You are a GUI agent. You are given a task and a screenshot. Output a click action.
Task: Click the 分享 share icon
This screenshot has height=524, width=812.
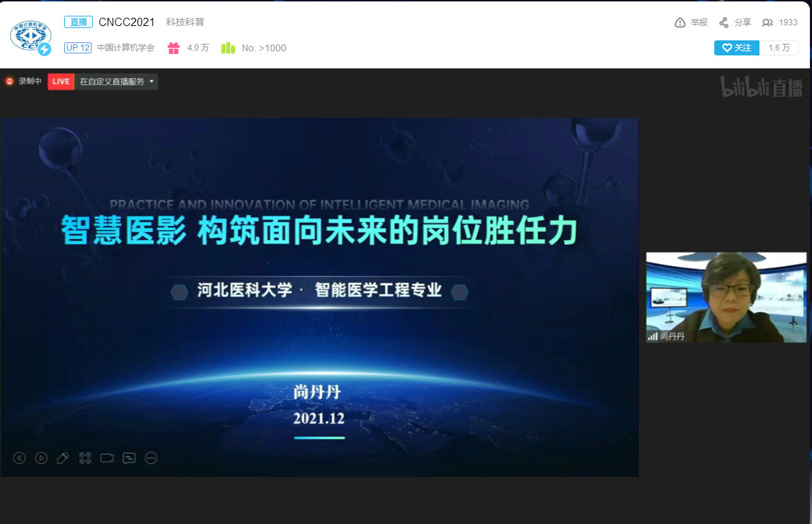pos(723,23)
